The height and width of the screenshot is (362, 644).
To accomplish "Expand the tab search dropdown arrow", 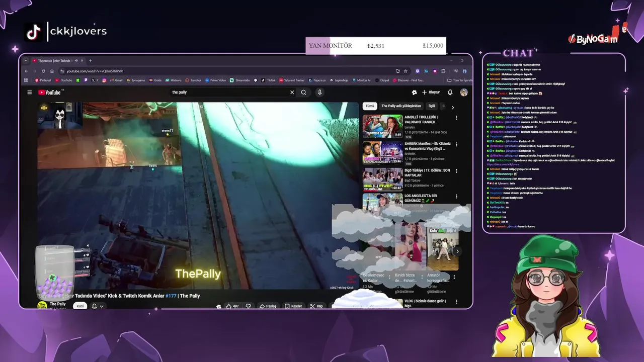I will pos(26,61).
